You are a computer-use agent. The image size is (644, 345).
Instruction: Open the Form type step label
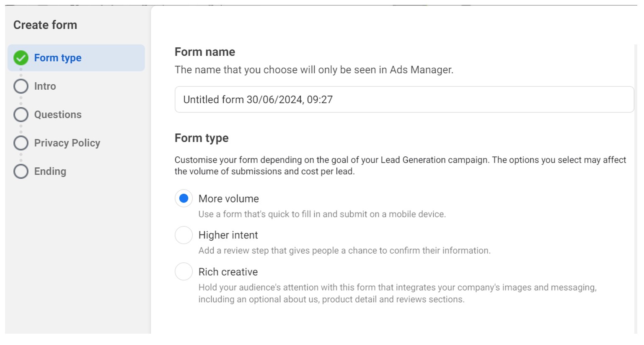(58, 58)
